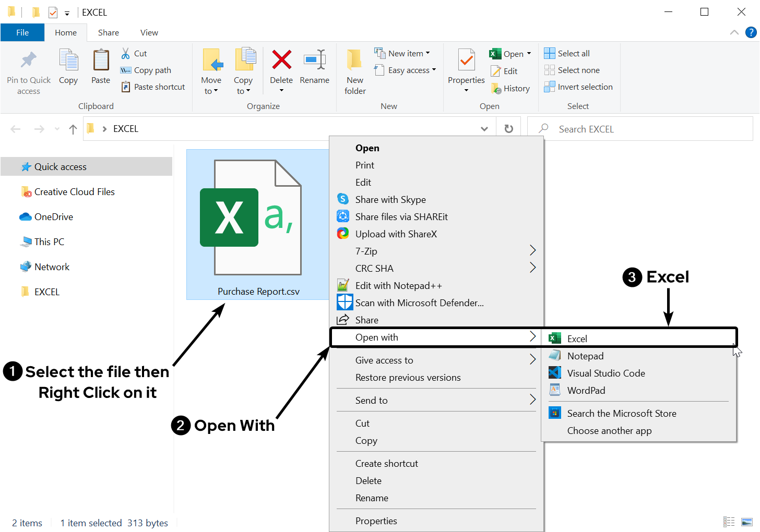This screenshot has height=532, width=760.
Task: Click the refresh icon beside address bar
Action: point(508,129)
